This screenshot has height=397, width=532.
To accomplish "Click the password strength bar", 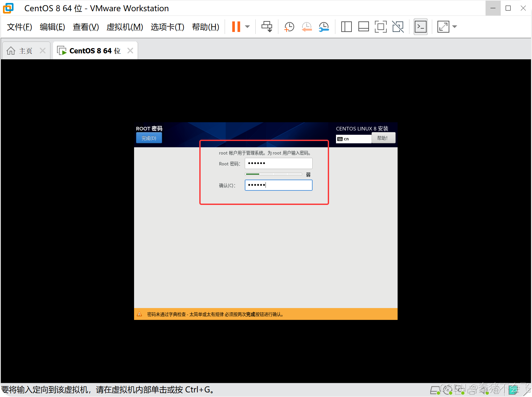I will 273,174.
